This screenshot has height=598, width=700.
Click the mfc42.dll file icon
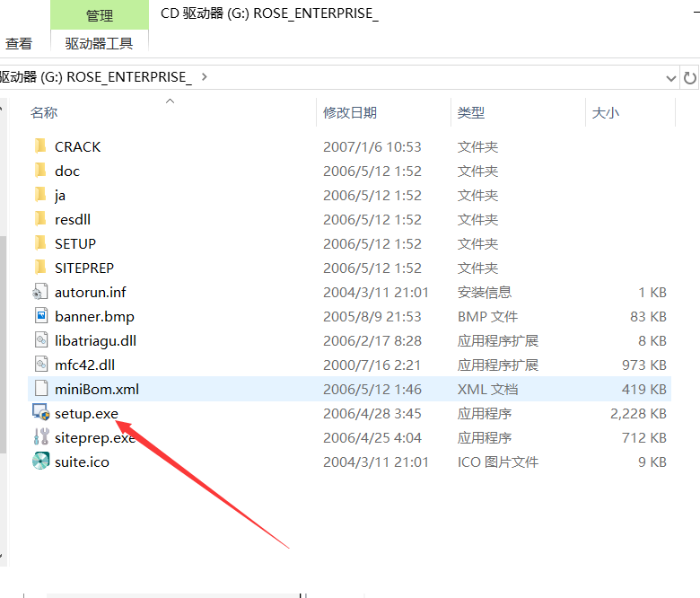[x=41, y=365]
